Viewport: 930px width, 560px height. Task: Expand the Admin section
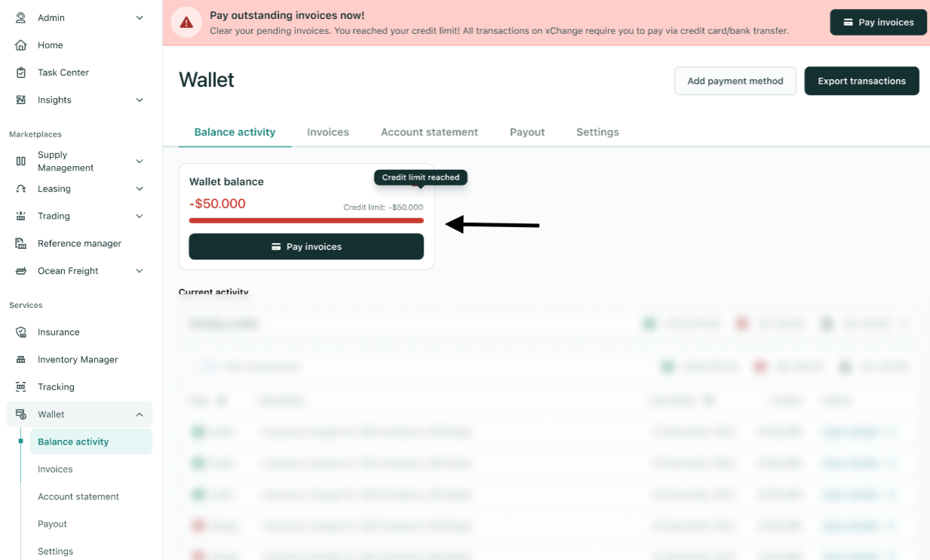pyautogui.click(x=139, y=17)
